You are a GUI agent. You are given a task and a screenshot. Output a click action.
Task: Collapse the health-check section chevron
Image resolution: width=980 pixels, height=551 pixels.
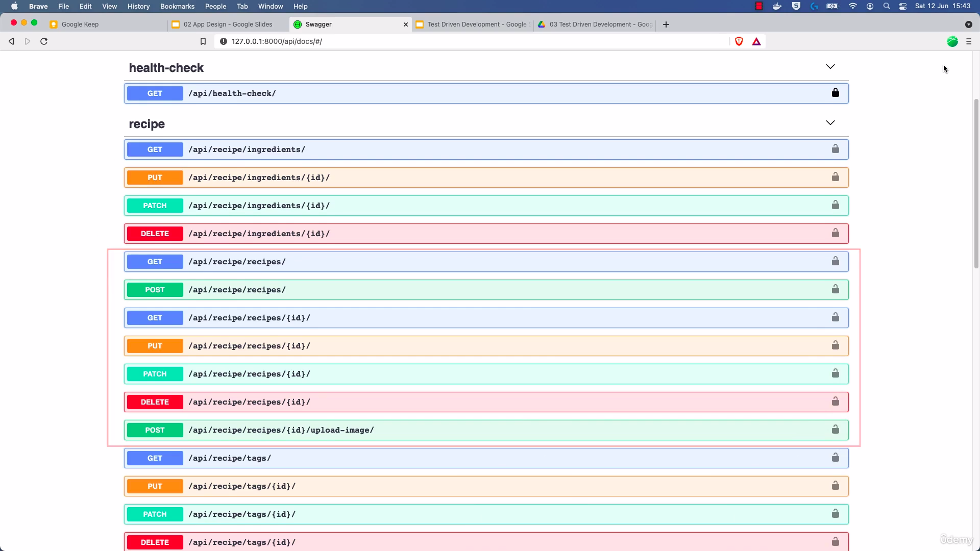tap(830, 67)
